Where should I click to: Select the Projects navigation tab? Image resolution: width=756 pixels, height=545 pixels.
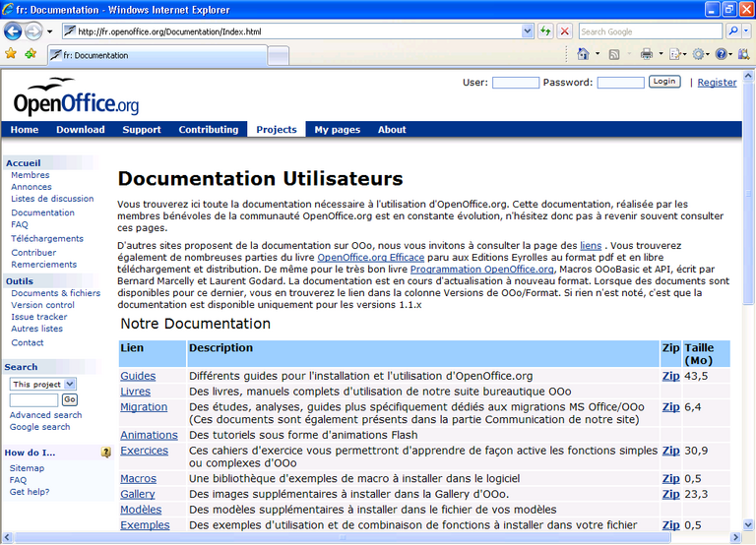tap(277, 129)
